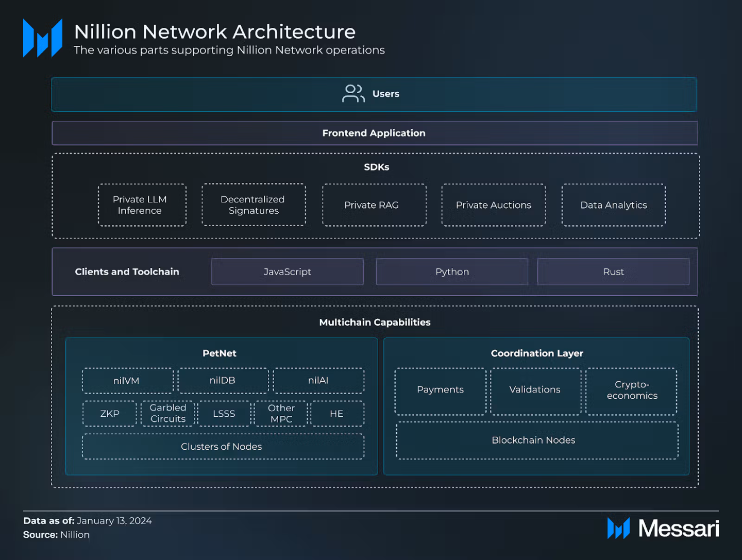The image size is (742, 560).
Task: Click the Private RAG box
Action: [374, 205]
